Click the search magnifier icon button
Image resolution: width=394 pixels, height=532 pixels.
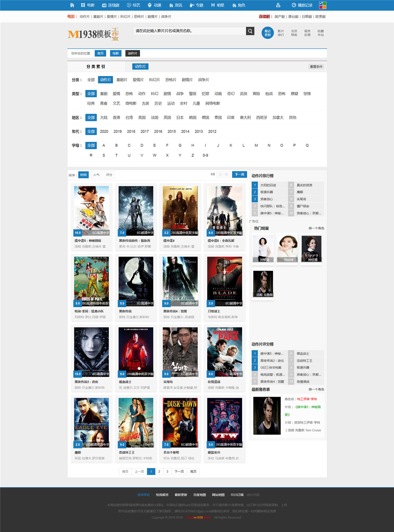coord(250,31)
